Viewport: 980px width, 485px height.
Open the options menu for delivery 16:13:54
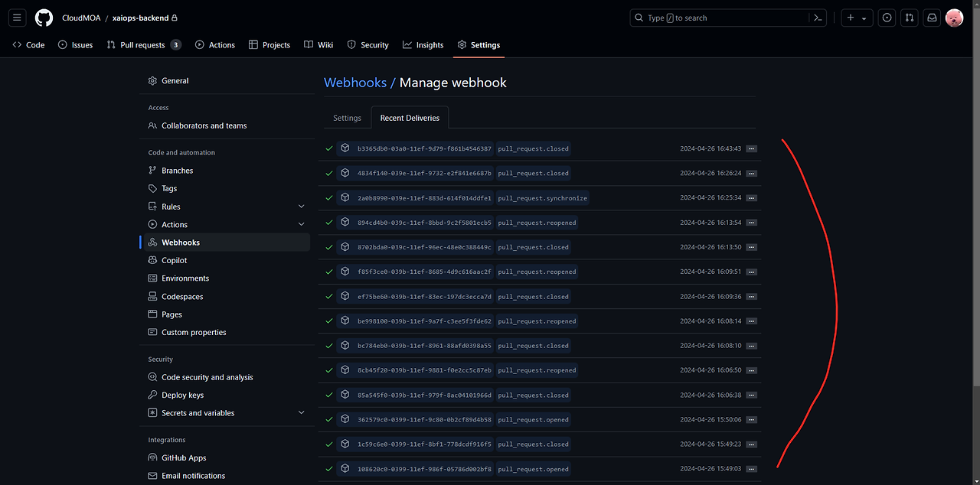751,223
